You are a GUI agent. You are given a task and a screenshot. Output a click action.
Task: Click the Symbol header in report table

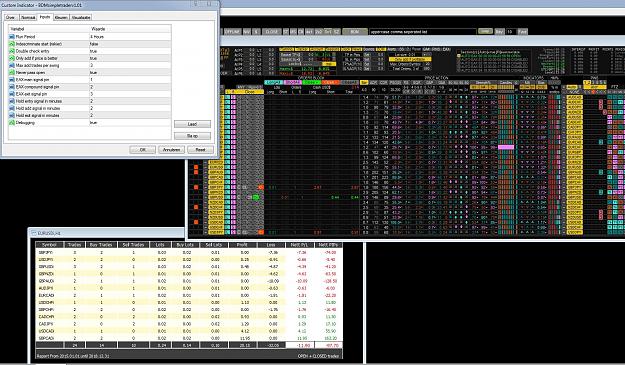[49, 245]
